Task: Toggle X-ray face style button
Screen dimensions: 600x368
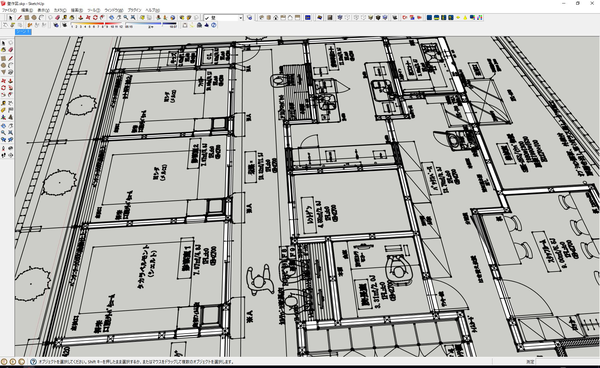Action: (x=339, y=18)
